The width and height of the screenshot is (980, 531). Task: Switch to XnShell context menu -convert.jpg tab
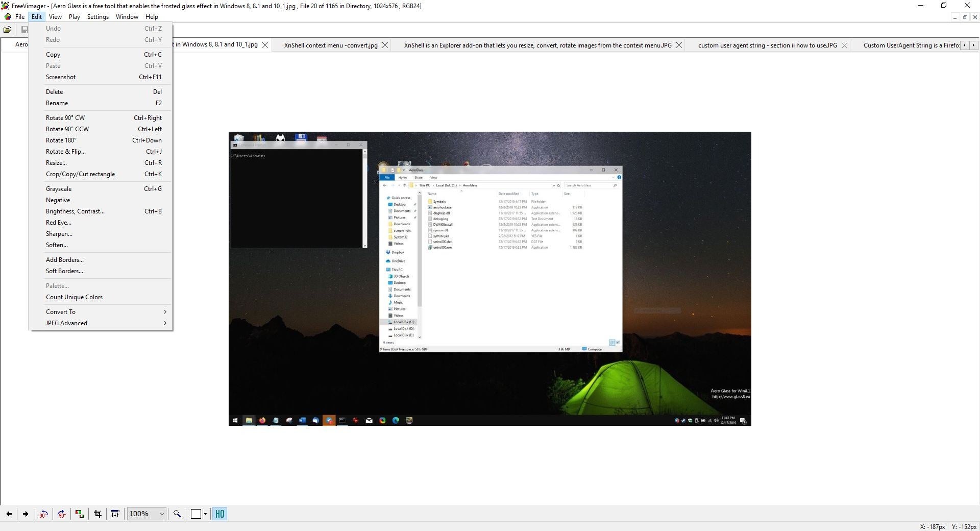[x=331, y=45]
